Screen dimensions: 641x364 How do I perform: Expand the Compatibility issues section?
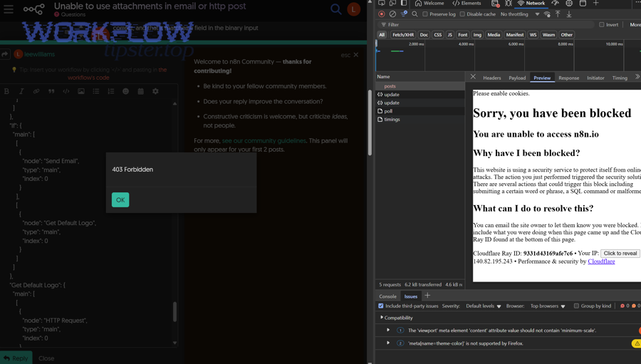coord(382,318)
